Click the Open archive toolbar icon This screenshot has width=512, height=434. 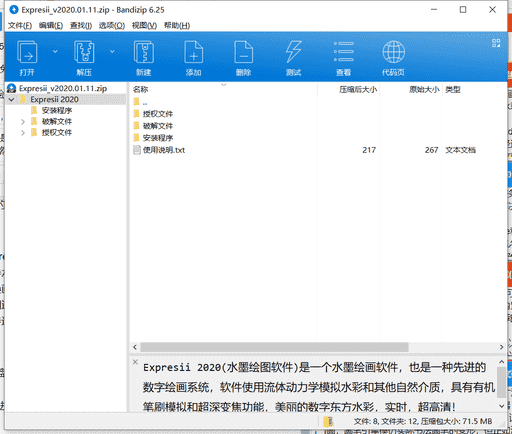coord(27,52)
